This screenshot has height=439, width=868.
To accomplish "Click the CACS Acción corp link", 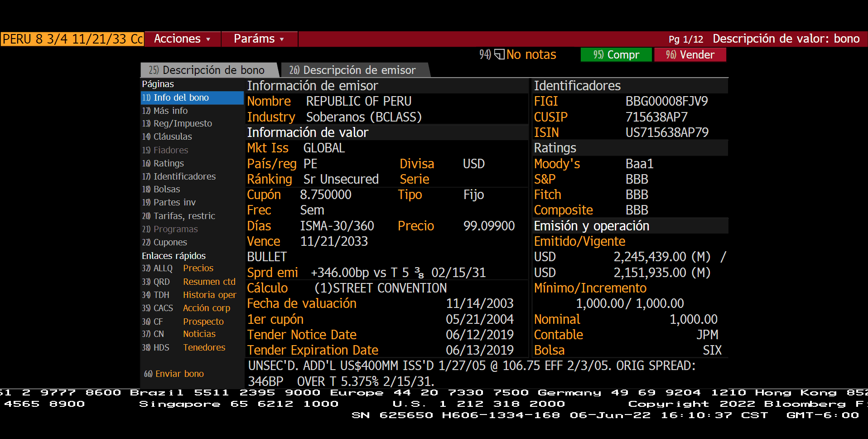I will tap(206, 308).
